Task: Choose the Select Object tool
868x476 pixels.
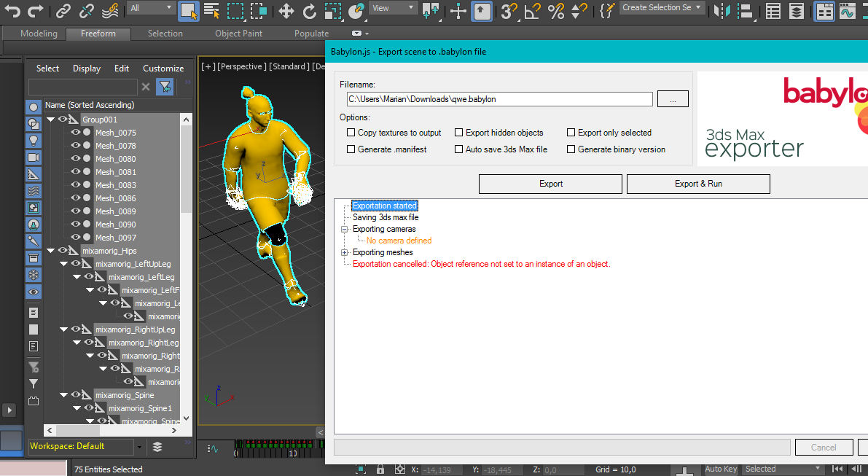Action: (x=189, y=10)
